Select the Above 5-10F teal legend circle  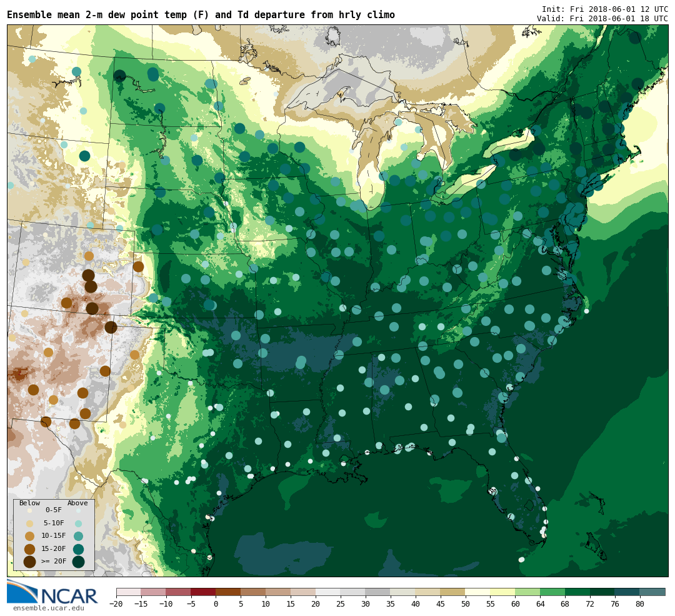click(78, 523)
